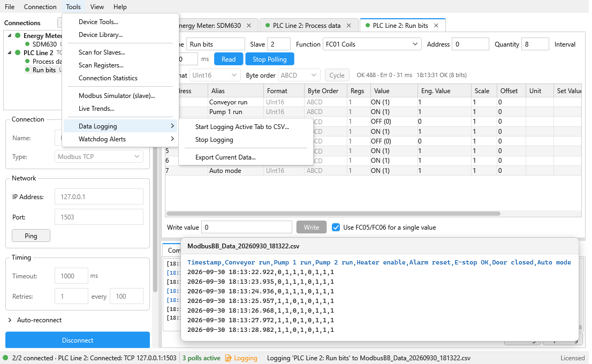
Task: Click the '3 polls active' status text
Action: [x=201, y=358]
